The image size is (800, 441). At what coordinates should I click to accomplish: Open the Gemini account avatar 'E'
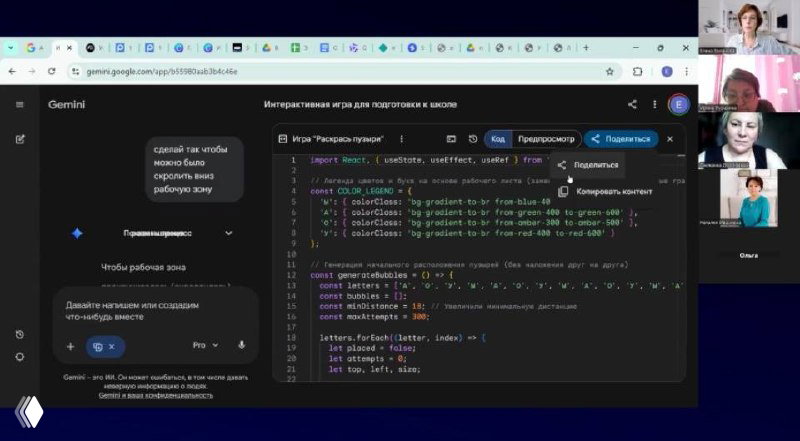[679, 105]
